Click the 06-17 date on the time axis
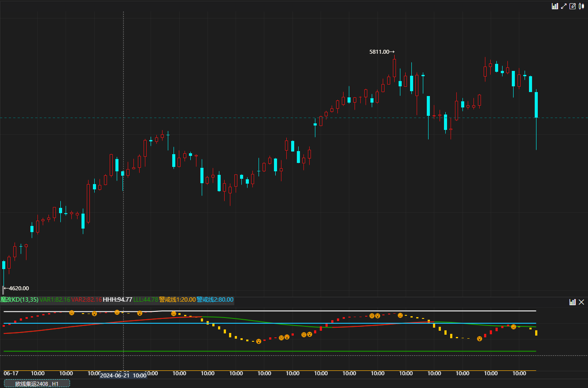588x388 pixels. click(x=11, y=373)
